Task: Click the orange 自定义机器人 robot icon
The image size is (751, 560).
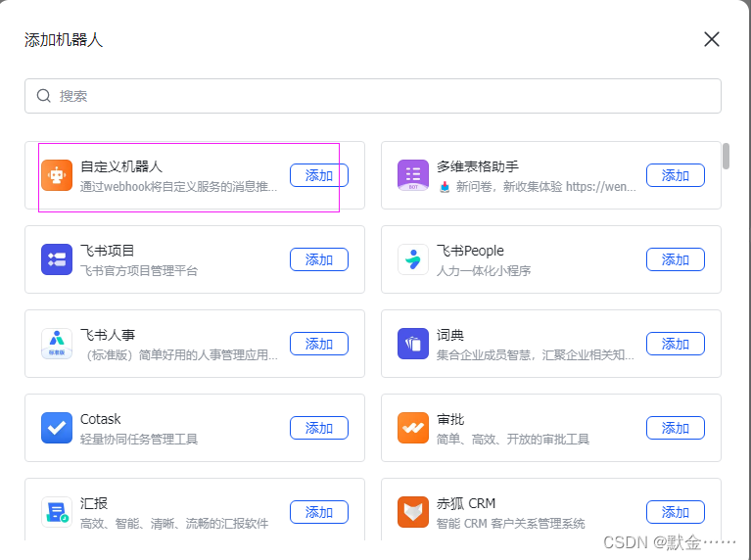Action: tap(57, 175)
